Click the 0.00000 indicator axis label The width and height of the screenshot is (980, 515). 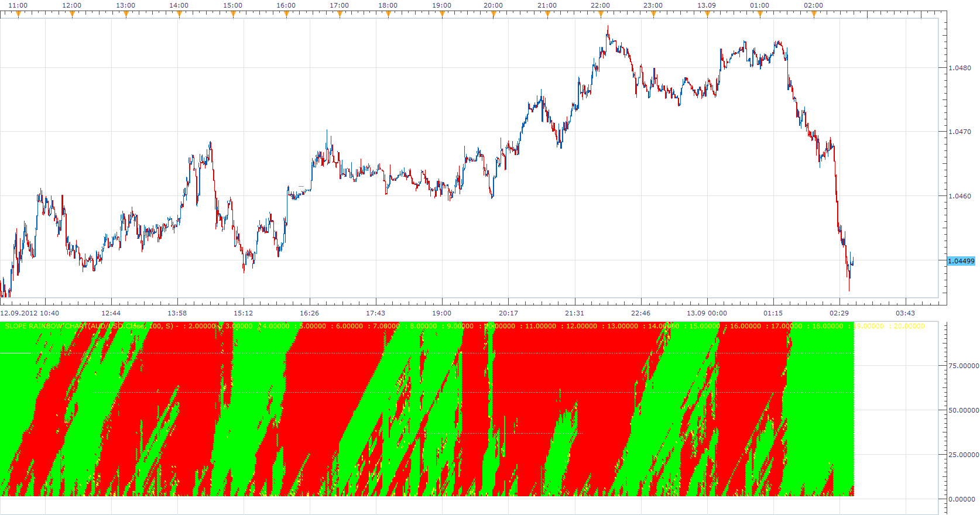tap(961, 499)
